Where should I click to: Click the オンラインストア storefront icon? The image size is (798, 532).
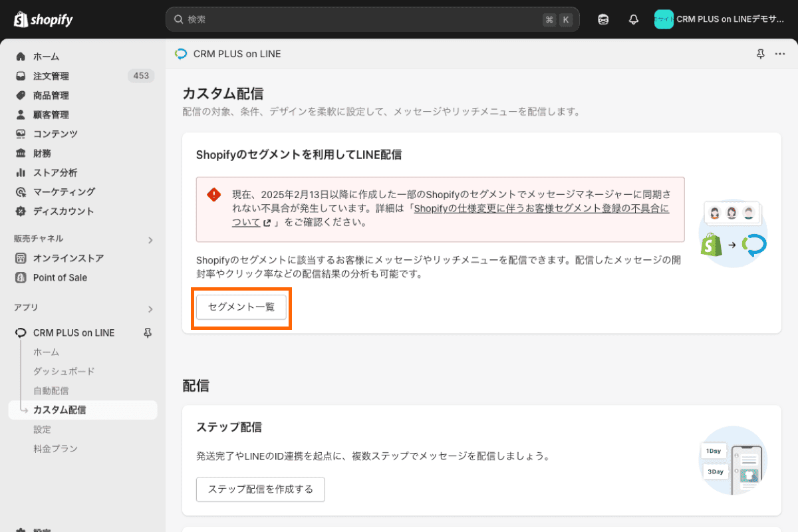pos(21,258)
